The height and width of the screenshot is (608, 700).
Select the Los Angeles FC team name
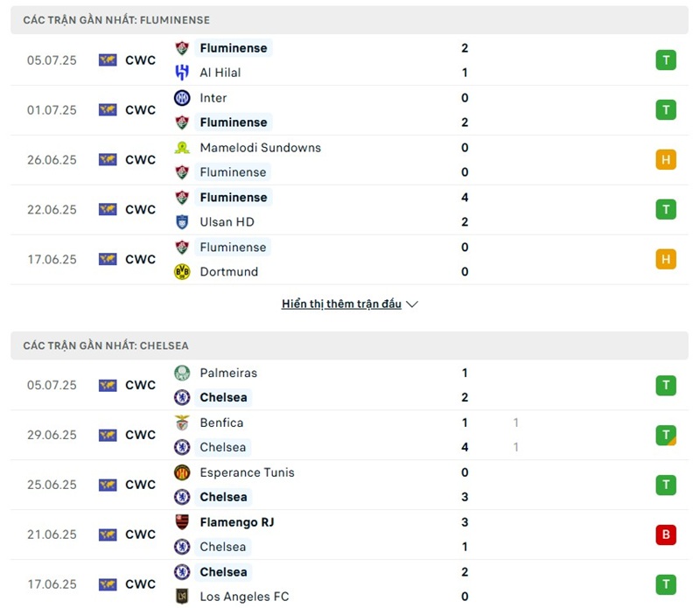tap(244, 597)
